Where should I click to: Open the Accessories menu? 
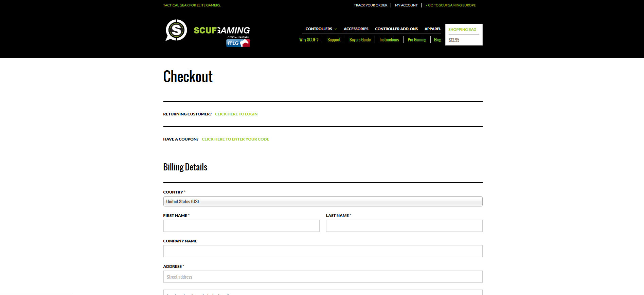[x=356, y=29]
